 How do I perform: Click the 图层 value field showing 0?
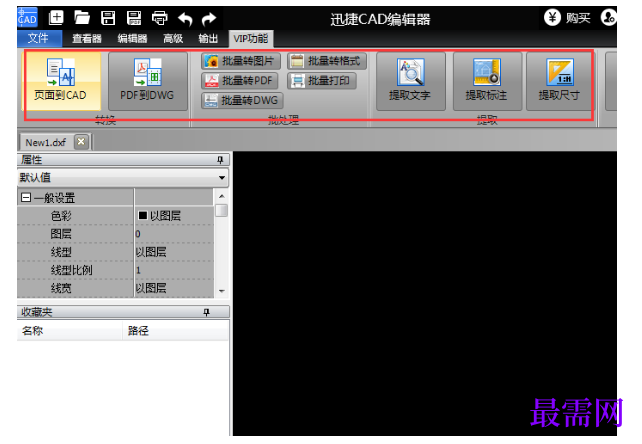174,234
